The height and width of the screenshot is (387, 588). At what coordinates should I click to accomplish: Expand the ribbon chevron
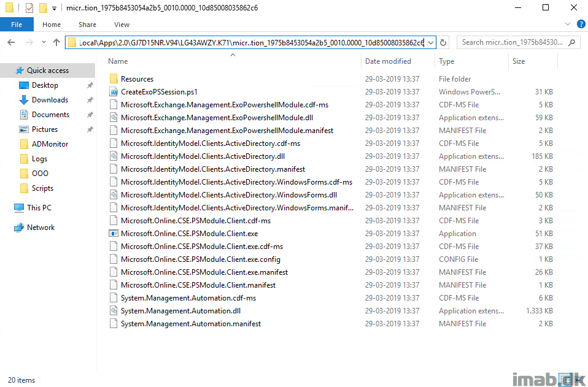click(x=568, y=25)
